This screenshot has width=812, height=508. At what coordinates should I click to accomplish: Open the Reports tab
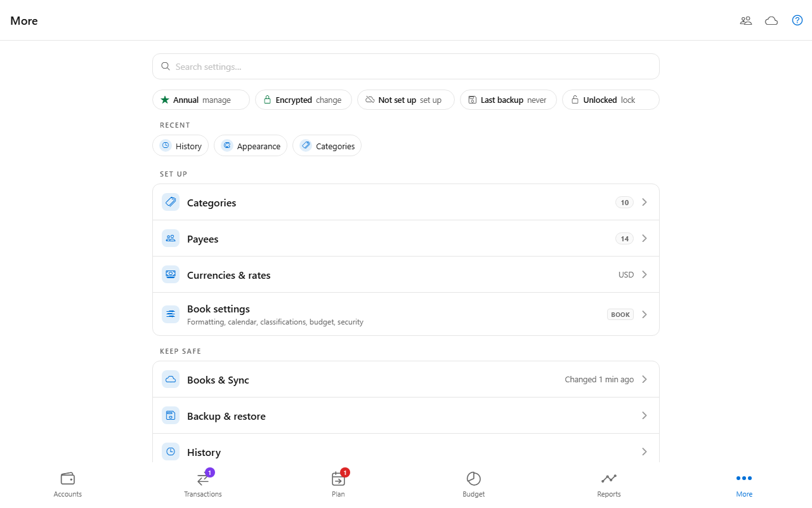(x=609, y=485)
